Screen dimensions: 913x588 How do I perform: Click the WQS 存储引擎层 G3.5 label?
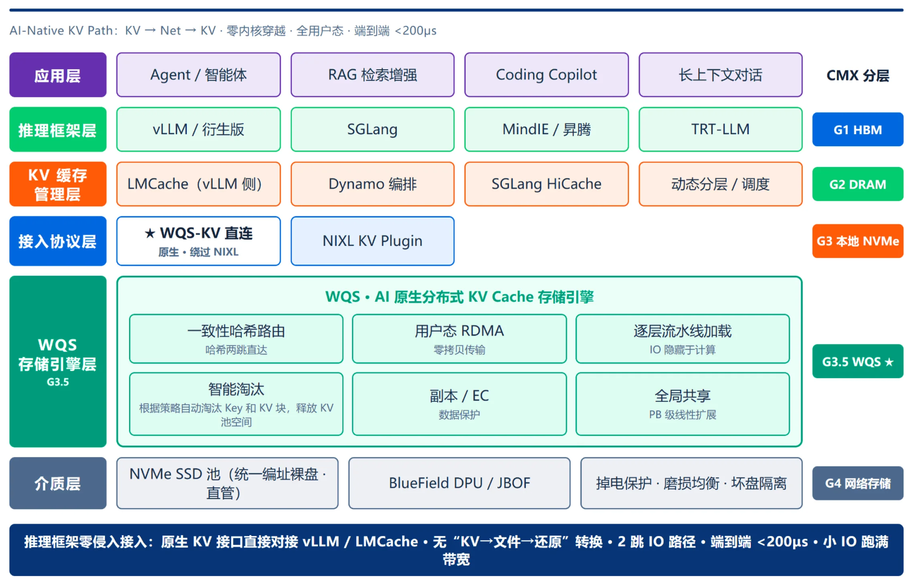(x=58, y=361)
